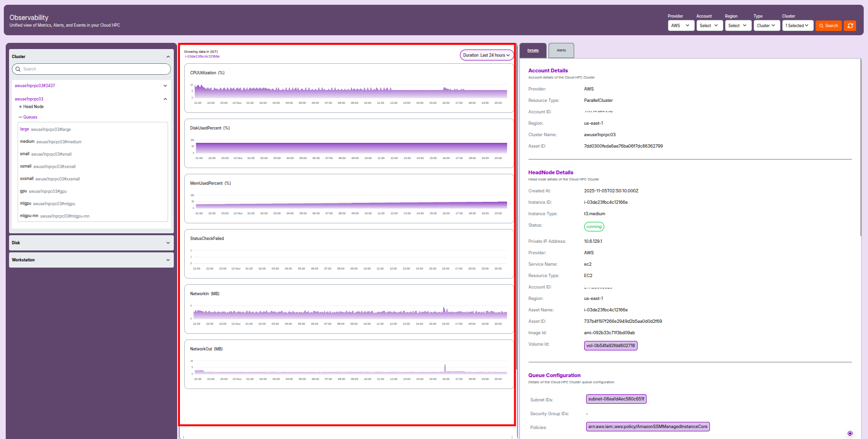
Task: Click the Account Details heading
Action: point(548,70)
